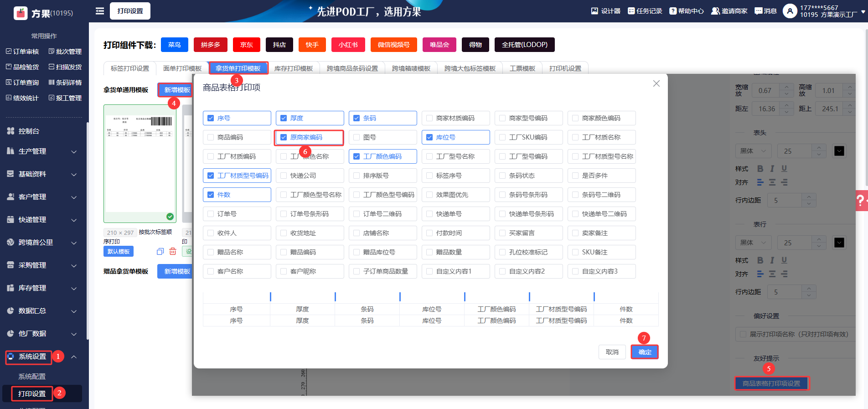The image size is (868, 409).
Task: Click the 取消 cancel button
Action: pyautogui.click(x=612, y=352)
